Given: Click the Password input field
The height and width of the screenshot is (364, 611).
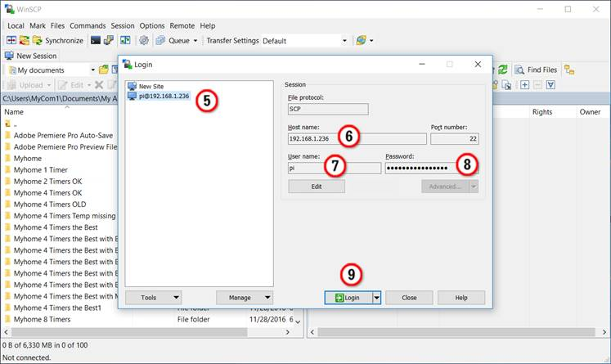Looking at the screenshot, I should click(431, 168).
